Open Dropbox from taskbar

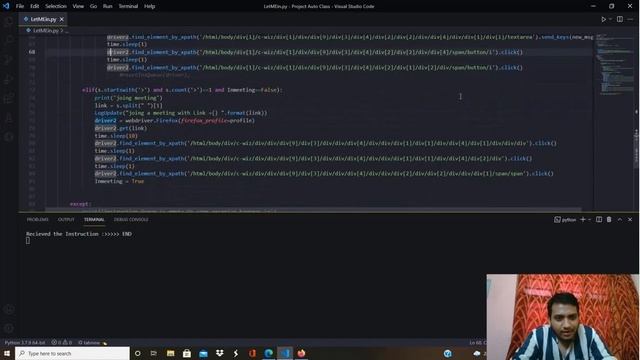click(220, 353)
